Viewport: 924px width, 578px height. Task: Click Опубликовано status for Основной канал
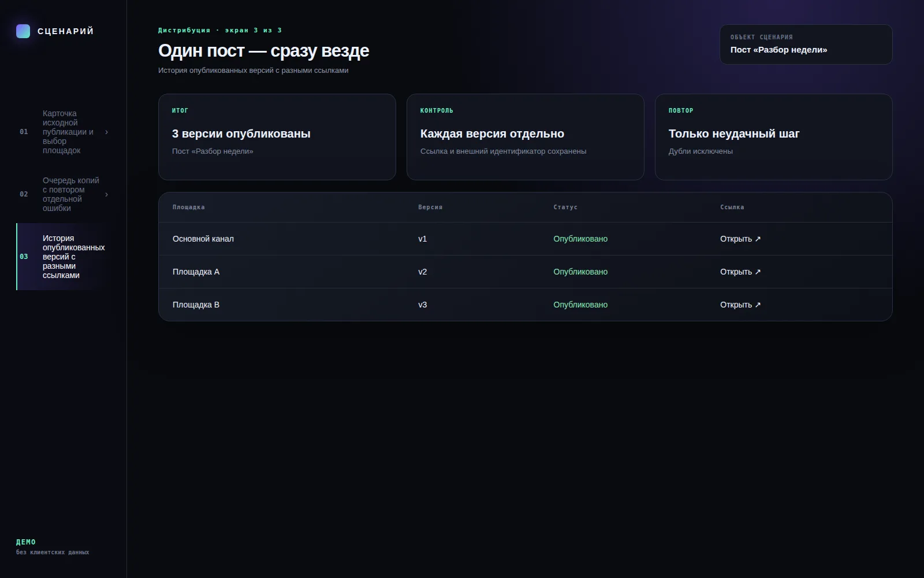pyautogui.click(x=580, y=239)
